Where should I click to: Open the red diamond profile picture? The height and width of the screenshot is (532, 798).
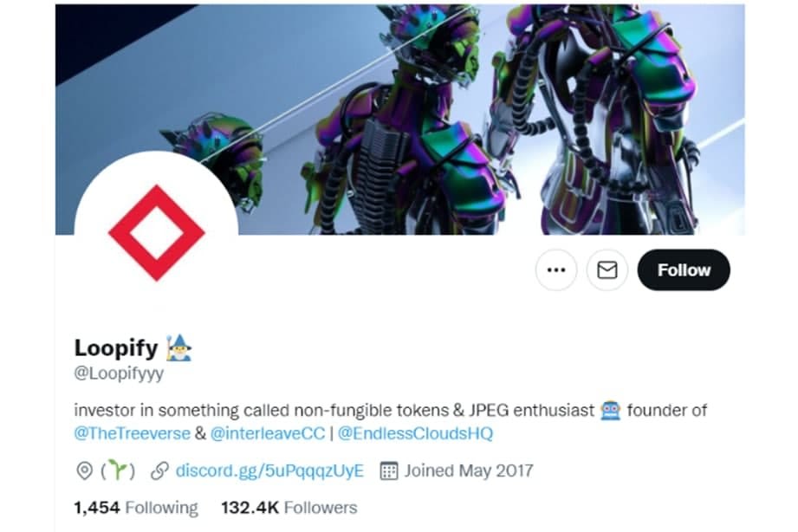(x=156, y=233)
